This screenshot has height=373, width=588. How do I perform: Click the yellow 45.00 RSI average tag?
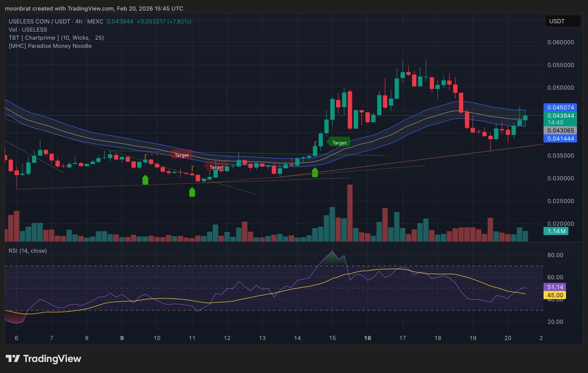pos(555,295)
